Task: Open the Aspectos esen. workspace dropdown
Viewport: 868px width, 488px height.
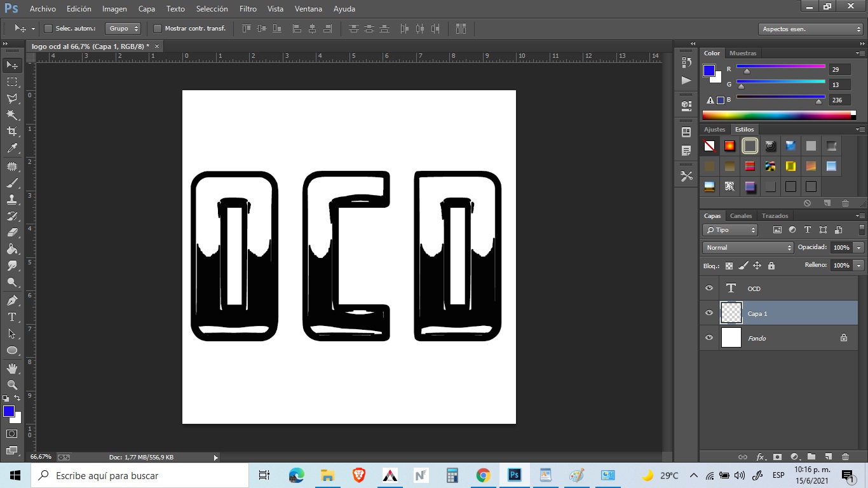Action: [x=810, y=29]
